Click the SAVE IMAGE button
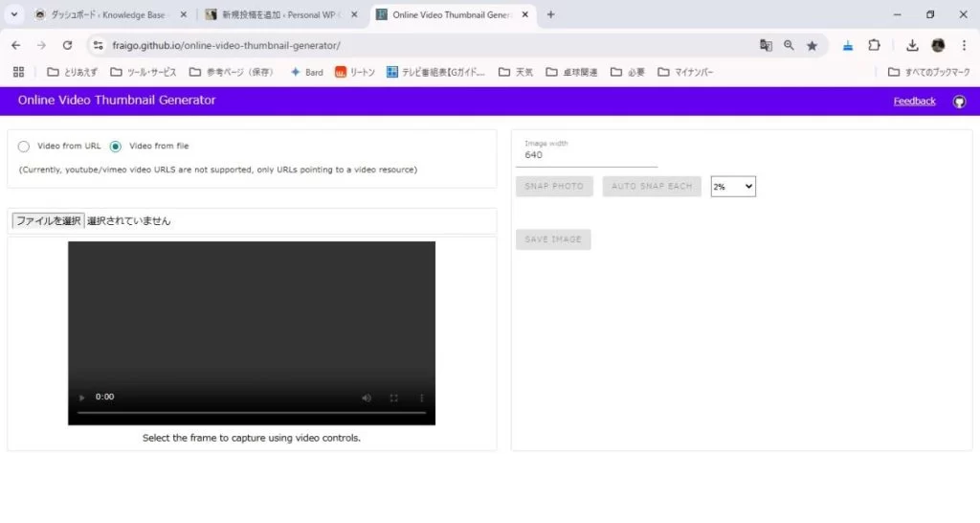The image size is (980, 523). (x=553, y=239)
